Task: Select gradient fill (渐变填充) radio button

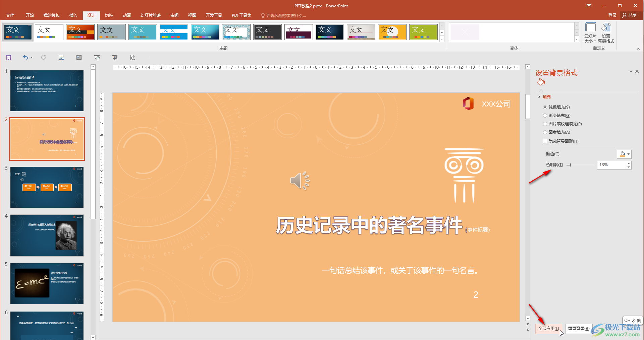Action: pyautogui.click(x=545, y=116)
